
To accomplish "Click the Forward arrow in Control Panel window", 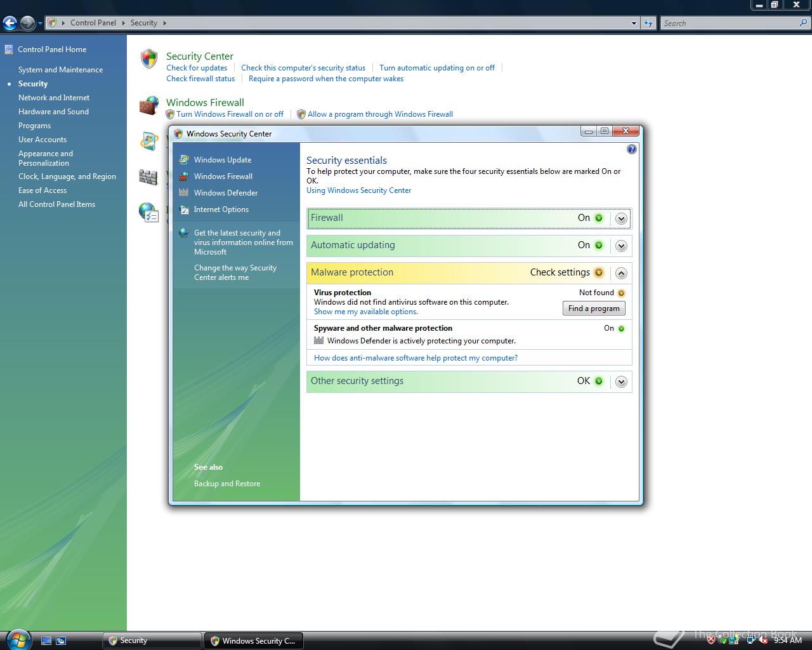I will [28, 23].
